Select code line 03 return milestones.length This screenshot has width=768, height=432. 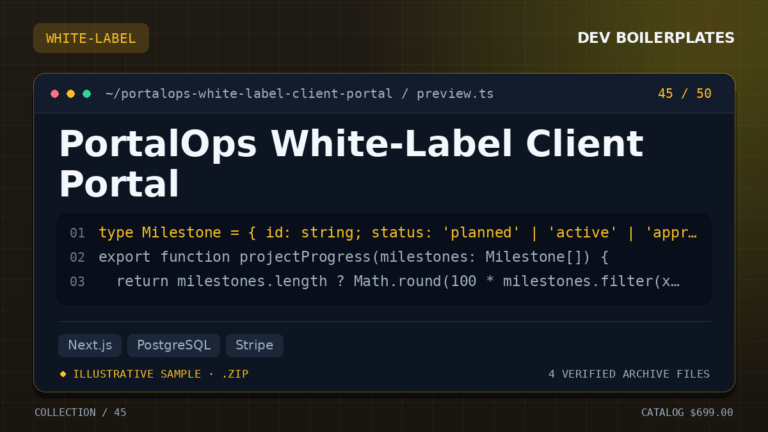(x=398, y=282)
